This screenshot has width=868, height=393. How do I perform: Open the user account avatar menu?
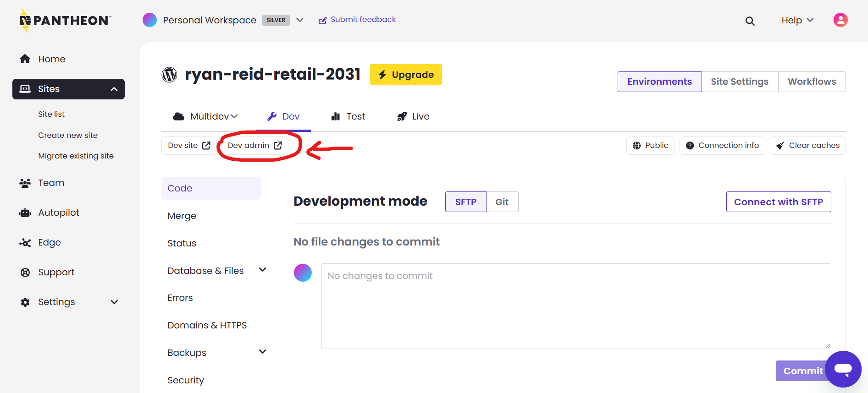[x=840, y=20]
